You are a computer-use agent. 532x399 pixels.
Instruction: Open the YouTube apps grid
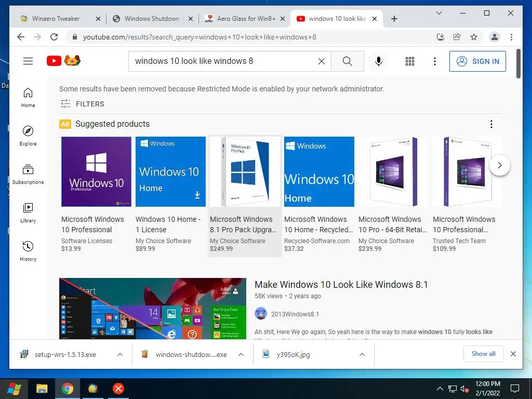410,61
